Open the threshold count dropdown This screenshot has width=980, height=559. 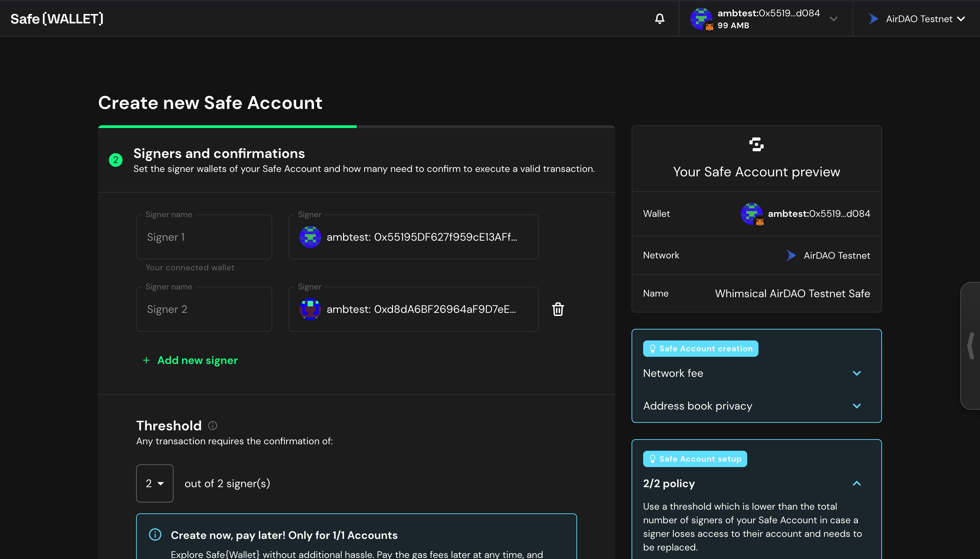pos(154,483)
